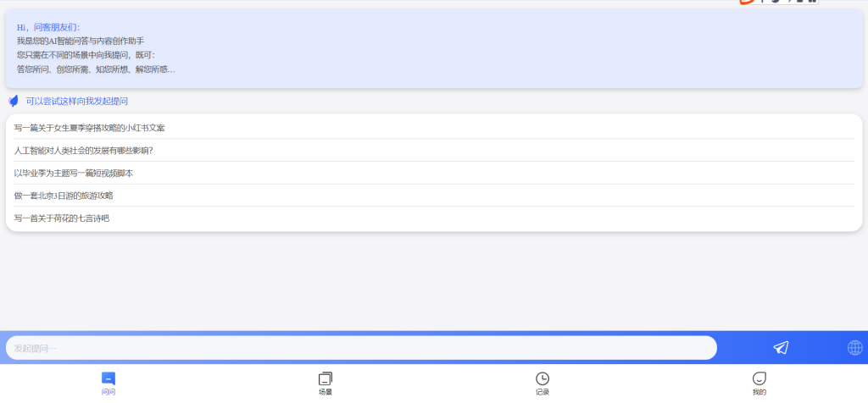This screenshot has height=403, width=868.
Task: Go to the 我的 tab label
Action: click(759, 393)
